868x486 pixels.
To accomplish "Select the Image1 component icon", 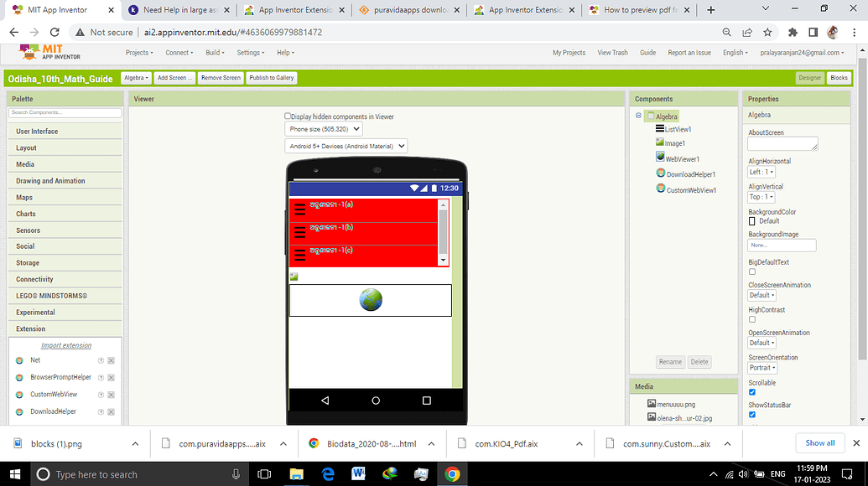I will click(659, 142).
